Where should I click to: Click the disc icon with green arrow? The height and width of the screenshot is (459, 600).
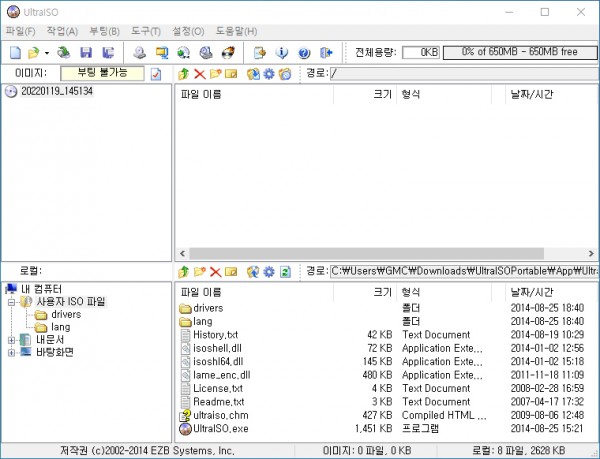click(x=184, y=52)
